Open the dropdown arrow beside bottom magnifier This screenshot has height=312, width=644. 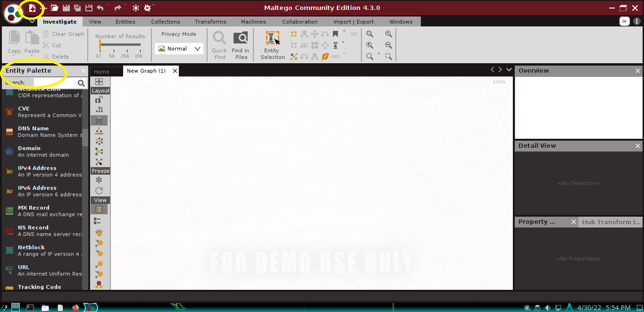379,55
